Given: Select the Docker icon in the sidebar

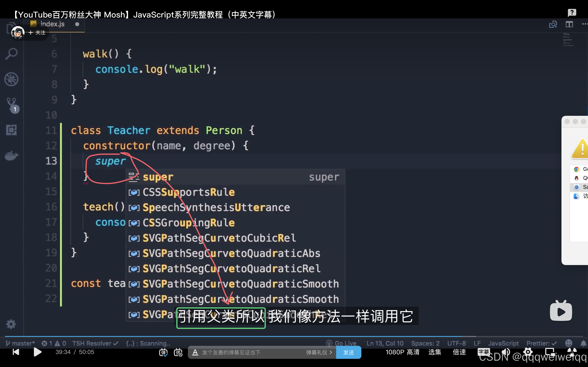Looking at the screenshot, I should (11, 156).
